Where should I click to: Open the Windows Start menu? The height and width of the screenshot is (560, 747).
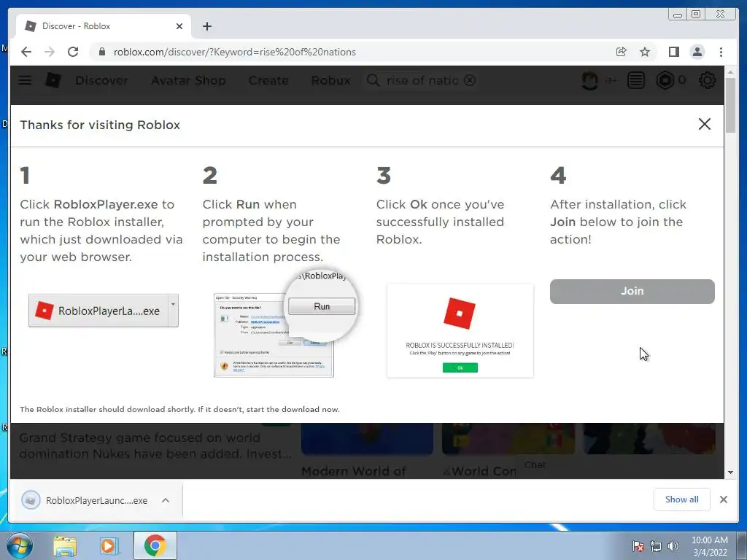click(20, 545)
